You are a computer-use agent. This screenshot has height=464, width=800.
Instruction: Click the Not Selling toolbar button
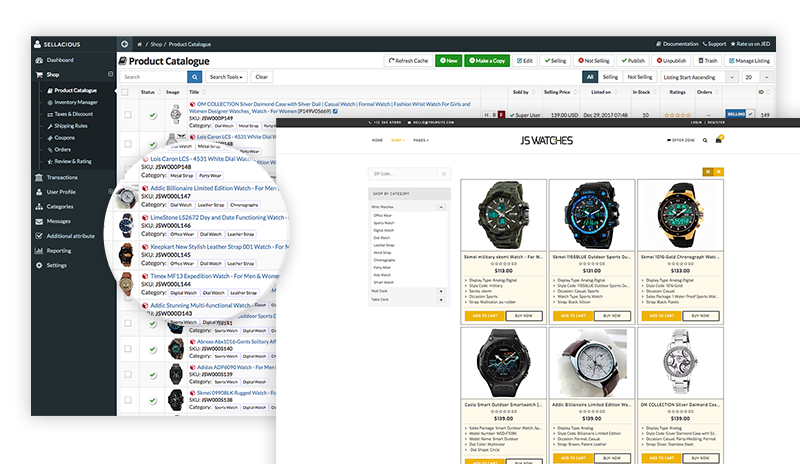[593, 61]
